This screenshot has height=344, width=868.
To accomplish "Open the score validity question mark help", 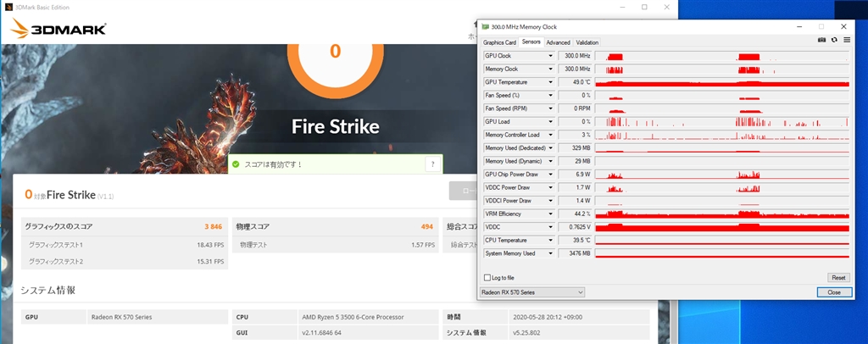I will [433, 164].
